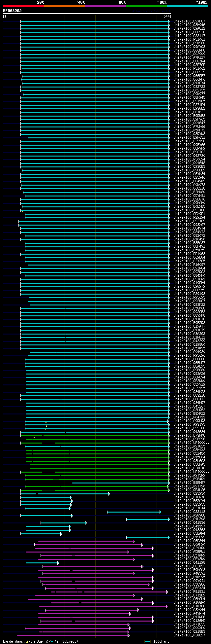Open hit UniRef100_Q9XHC7
Screen dimensions: 211x644
(x=189, y=21)
